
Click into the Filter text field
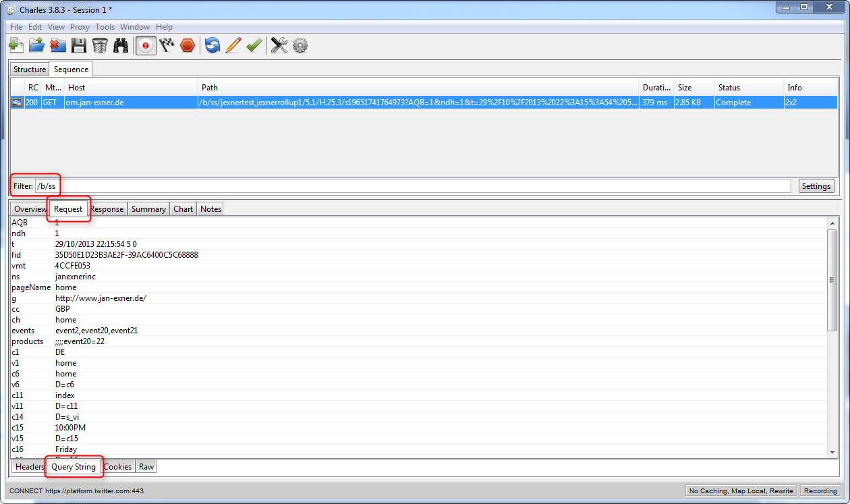click(412, 186)
